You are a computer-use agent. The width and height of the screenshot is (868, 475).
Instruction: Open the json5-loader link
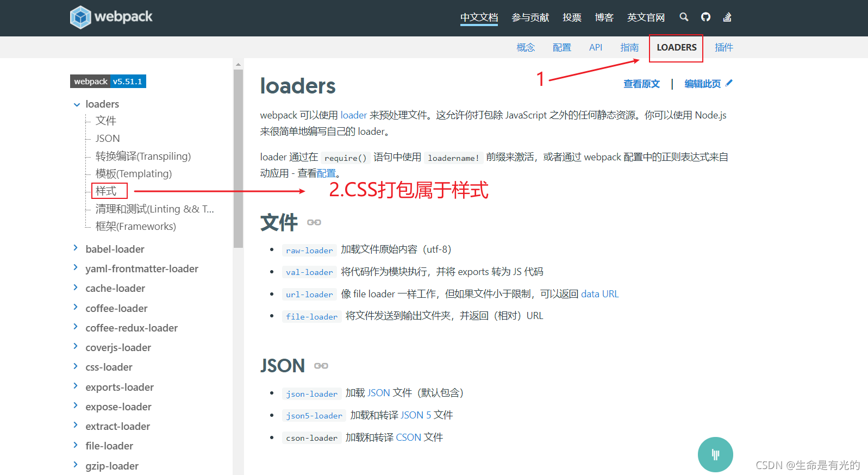(314, 416)
